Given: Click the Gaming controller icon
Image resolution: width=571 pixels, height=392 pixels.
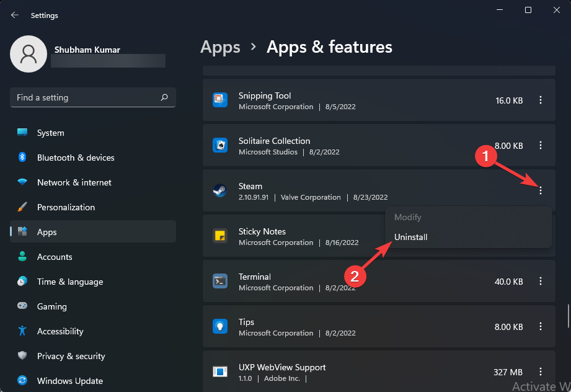Looking at the screenshot, I should coord(22,306).
